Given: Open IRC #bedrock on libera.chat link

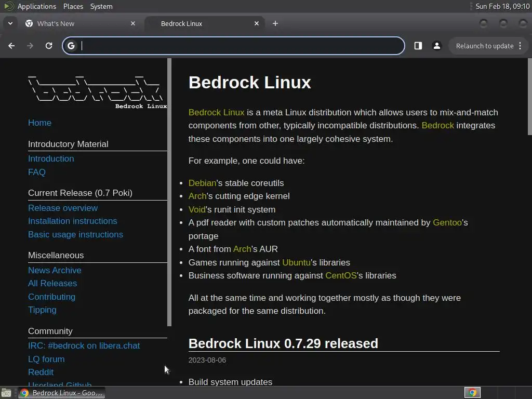Looking at the screenshot, I should coord(84,345).
